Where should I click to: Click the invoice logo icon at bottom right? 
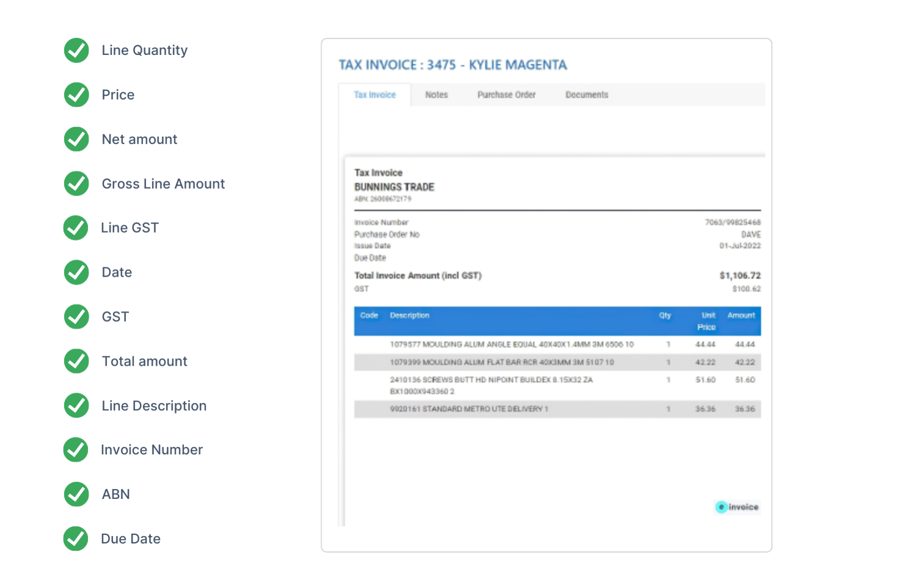click(737, 507)
